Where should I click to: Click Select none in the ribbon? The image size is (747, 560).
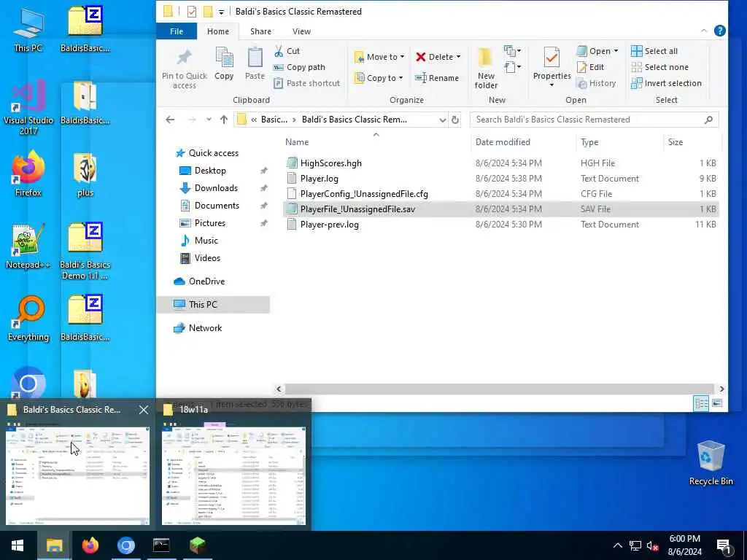pos(659,67)
